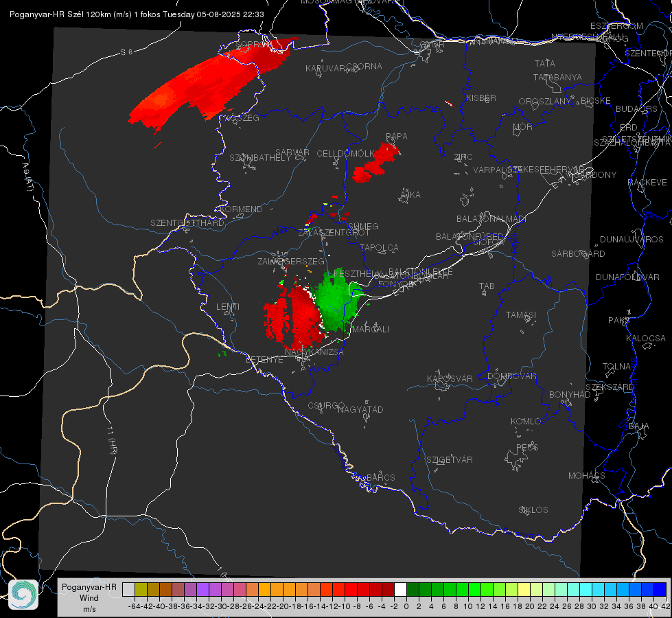This screenshot has height=618, width=672.
Task: Click the TAB town label
Action: coord(487,286)
